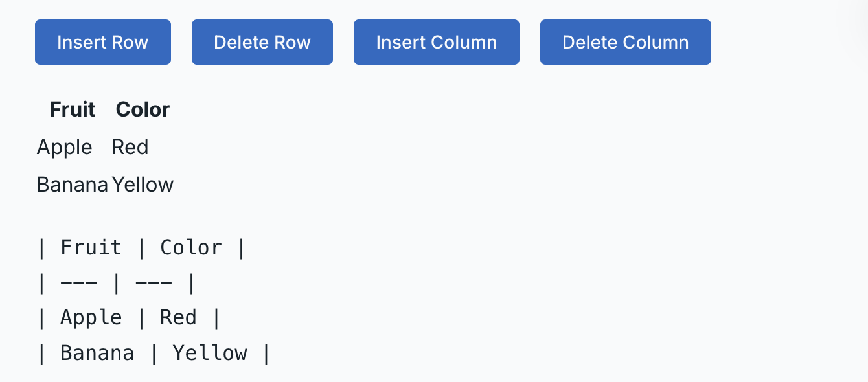The width and height of the screenshot is (868, 382).
Task: Click the Red cell in the rendered table
Action: 130,148
